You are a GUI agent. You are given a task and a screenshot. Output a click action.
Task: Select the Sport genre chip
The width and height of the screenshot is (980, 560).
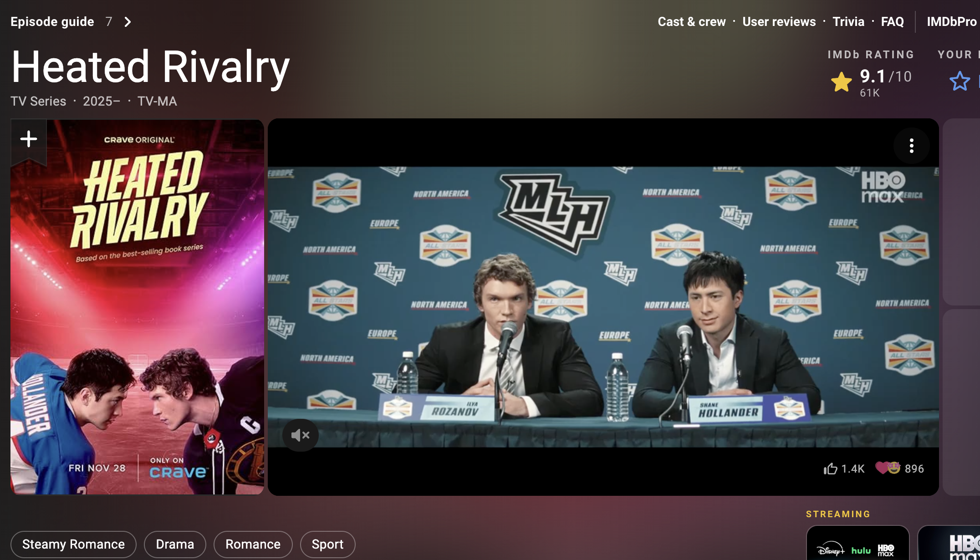click(327, 545)
